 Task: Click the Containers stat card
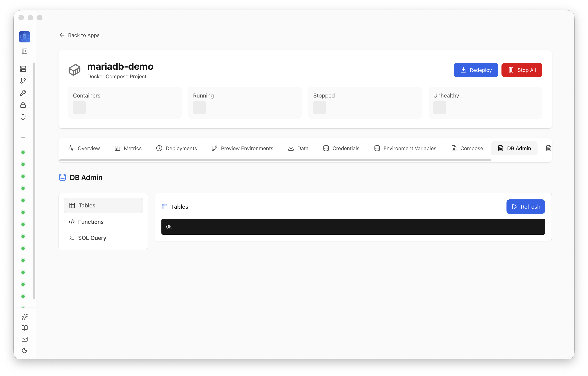pyautogui.click(x=125, y=103)
